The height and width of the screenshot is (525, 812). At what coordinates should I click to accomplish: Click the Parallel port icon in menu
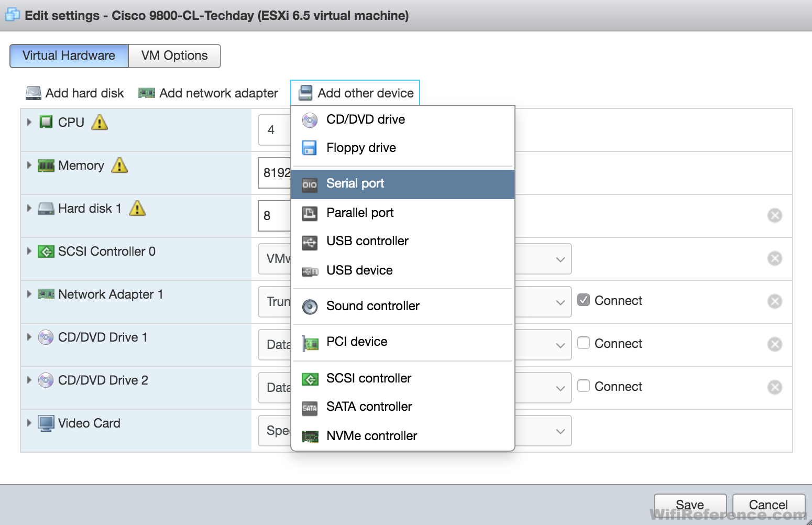tap(310, 213)
